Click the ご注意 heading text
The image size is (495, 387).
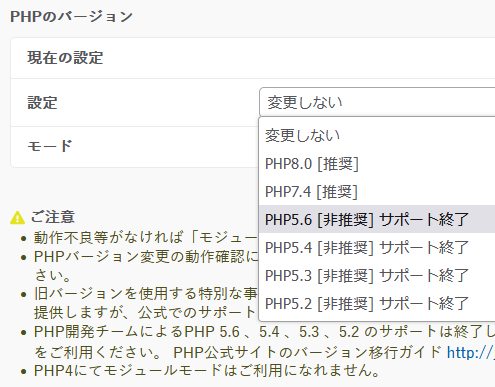(x=53, y=217)
